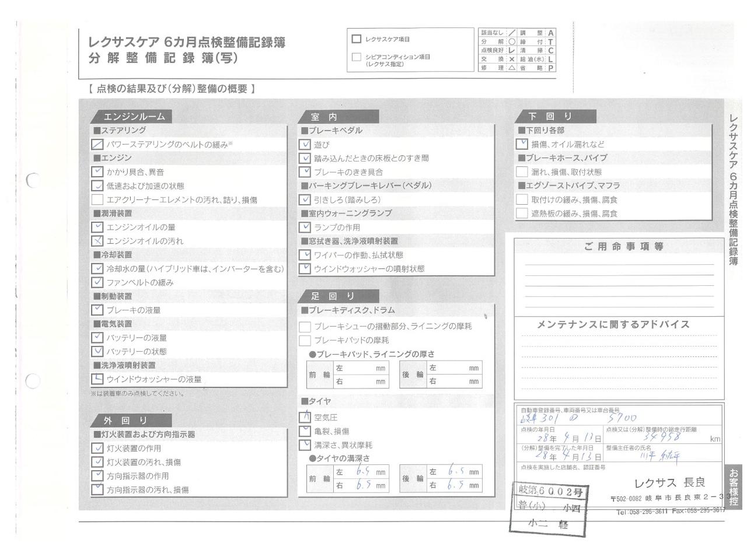Select the 修理 △ legend symbol

pos(511,68)
